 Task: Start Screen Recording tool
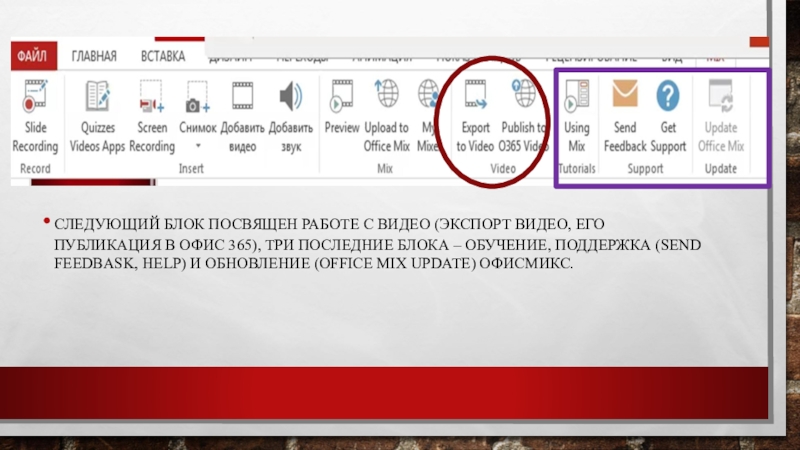tap(152, 98)
